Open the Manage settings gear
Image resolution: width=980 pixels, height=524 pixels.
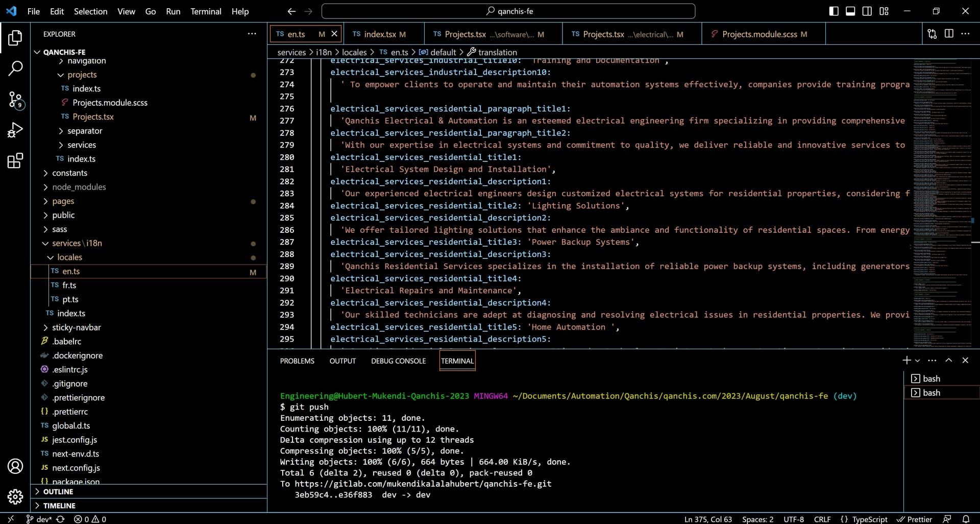pos(15,496)
